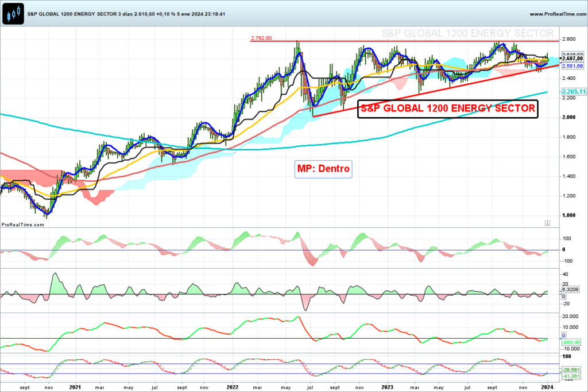Click the cyan moving average label 2.265,11
The width and height of the screenshot is (588, 392).
coord(574,91)
